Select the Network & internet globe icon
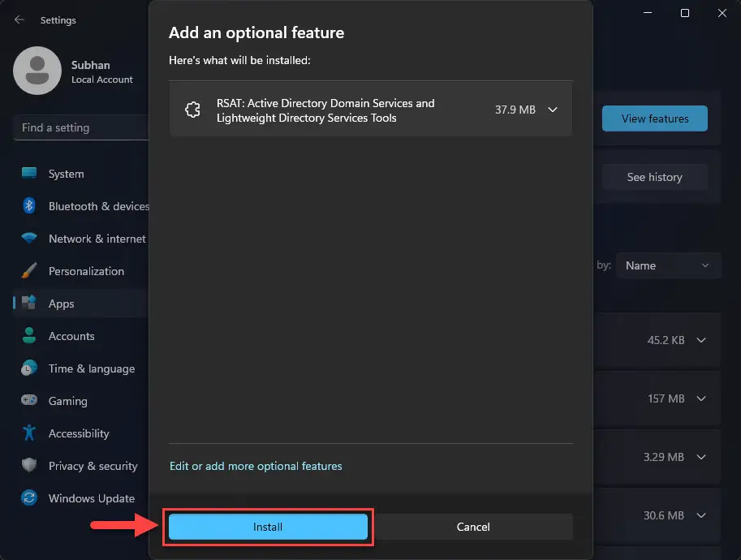This screenshot has height=560, width=741. click(x=27, y=238)
